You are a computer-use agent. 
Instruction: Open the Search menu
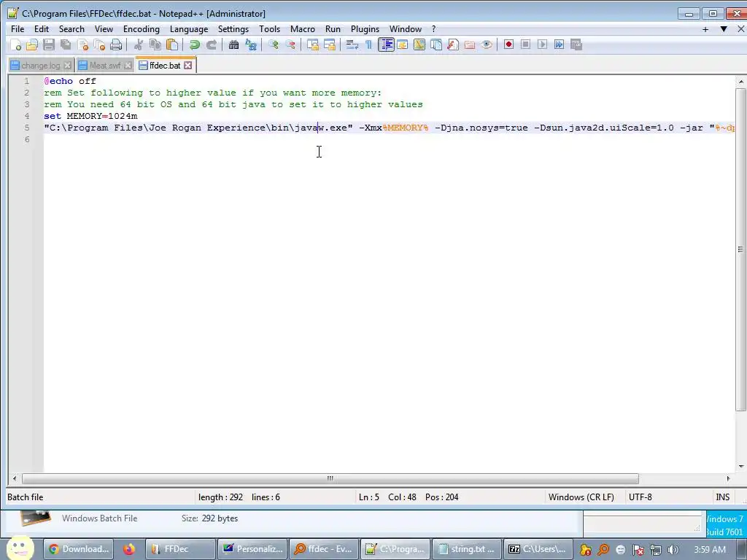click(71, 29)
